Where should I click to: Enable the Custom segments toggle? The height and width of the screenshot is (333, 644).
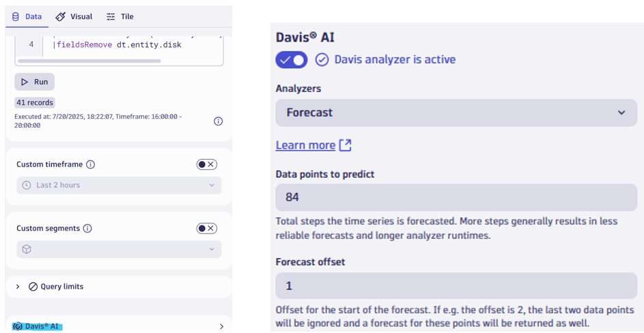point(206,229)
